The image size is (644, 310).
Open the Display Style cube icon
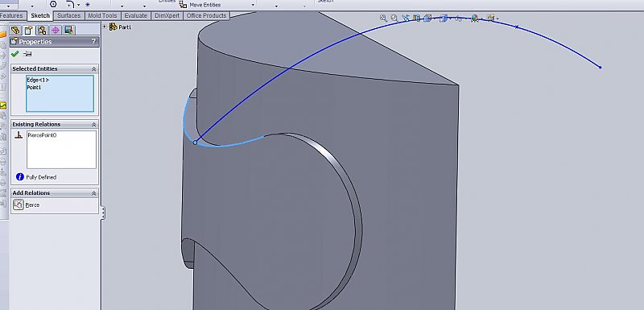point(443,18)
